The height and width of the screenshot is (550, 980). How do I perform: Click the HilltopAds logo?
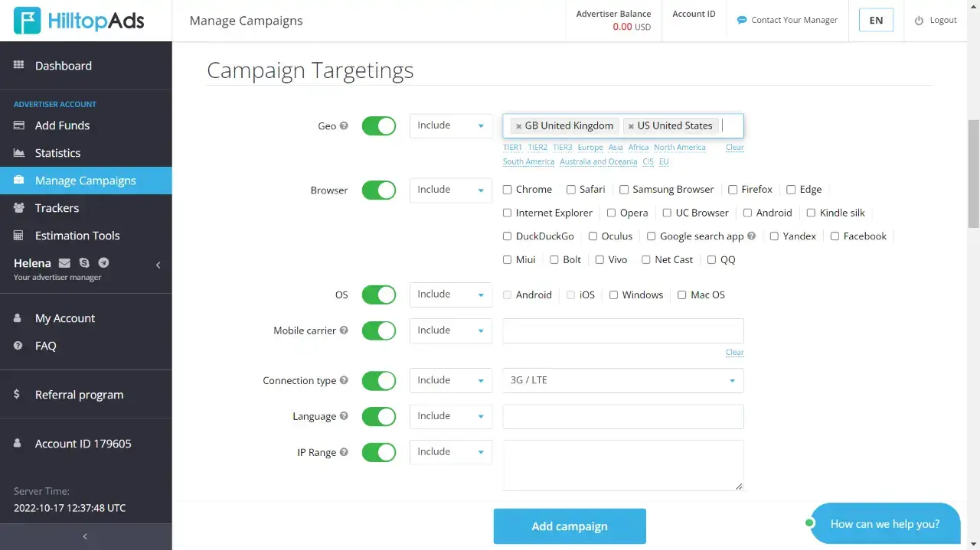pyautogui.click(x=79, y=21)
